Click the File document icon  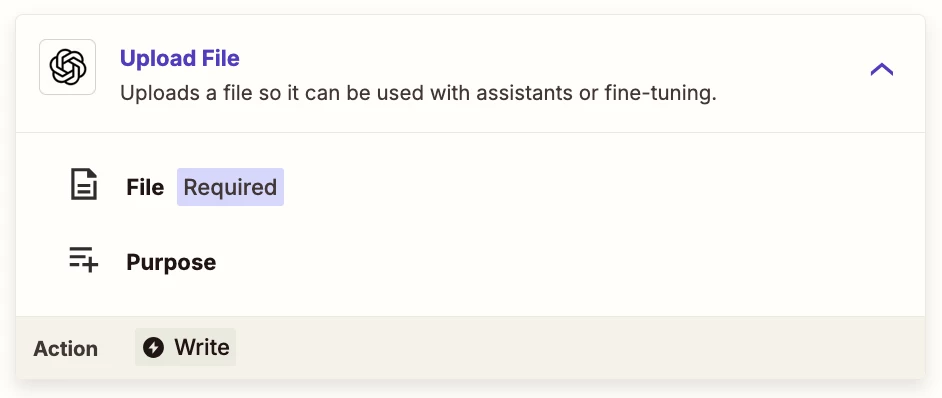coord(84,184)
